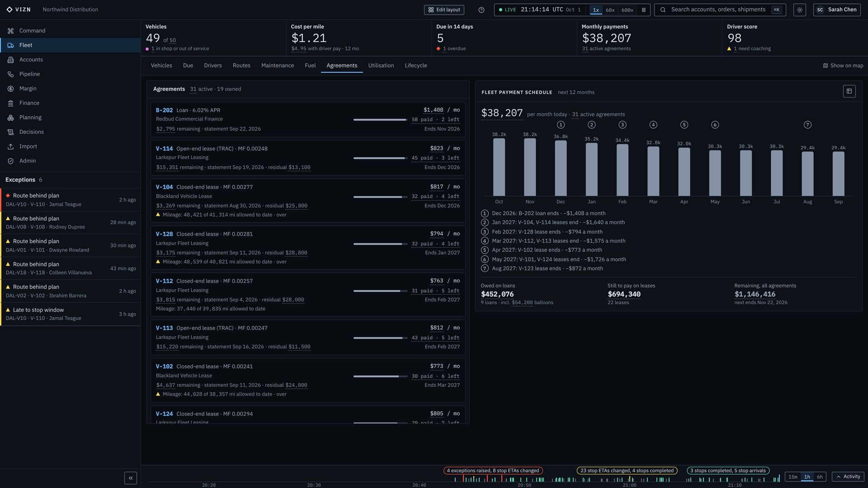Switch to the Utilisation tab
This screenshot has width=868, height=488.
point(381,66)
